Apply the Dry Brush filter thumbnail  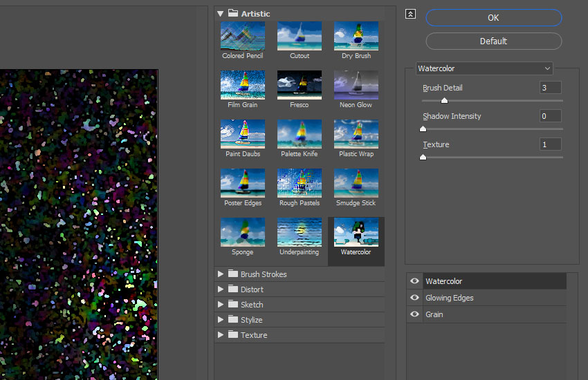[356, 36]
